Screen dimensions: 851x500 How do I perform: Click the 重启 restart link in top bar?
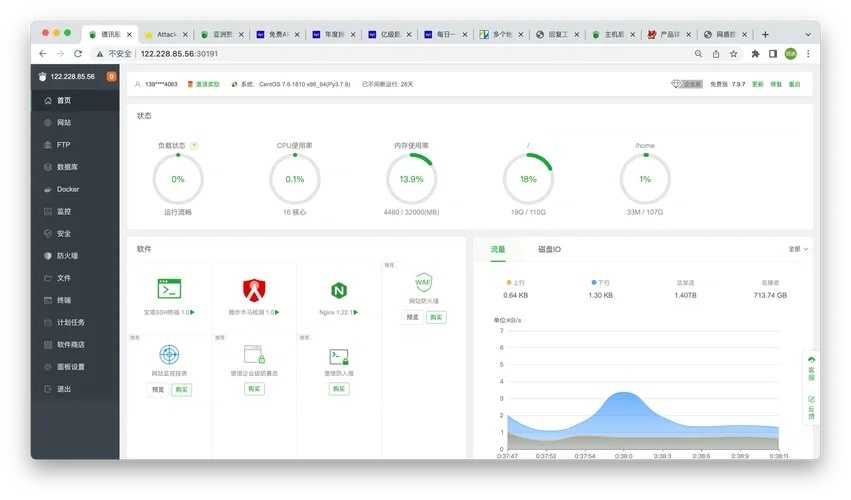coord(795,84)
